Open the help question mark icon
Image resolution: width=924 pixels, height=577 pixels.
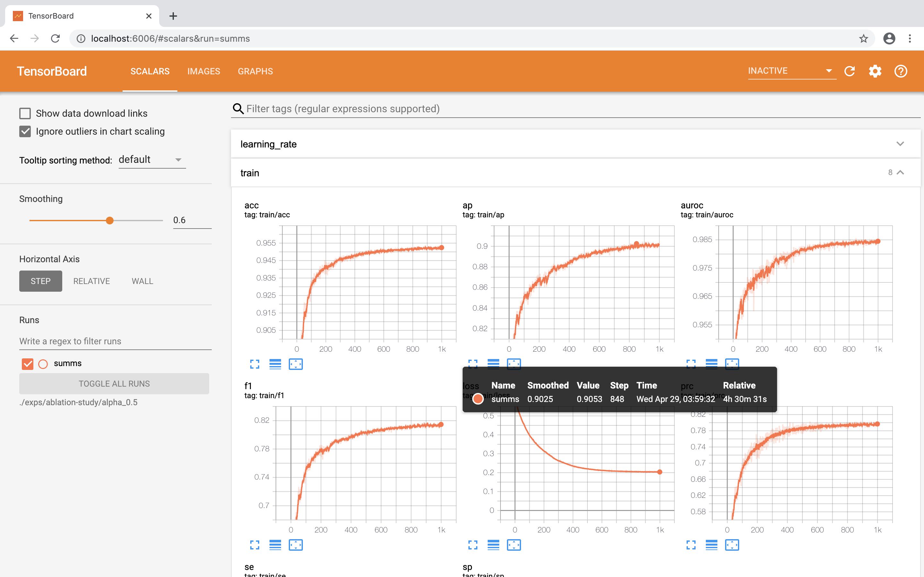[x=901, y=71]
